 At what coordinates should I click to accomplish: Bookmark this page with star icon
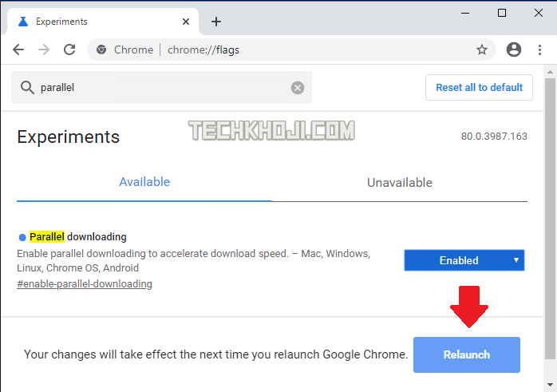point(482,49)
